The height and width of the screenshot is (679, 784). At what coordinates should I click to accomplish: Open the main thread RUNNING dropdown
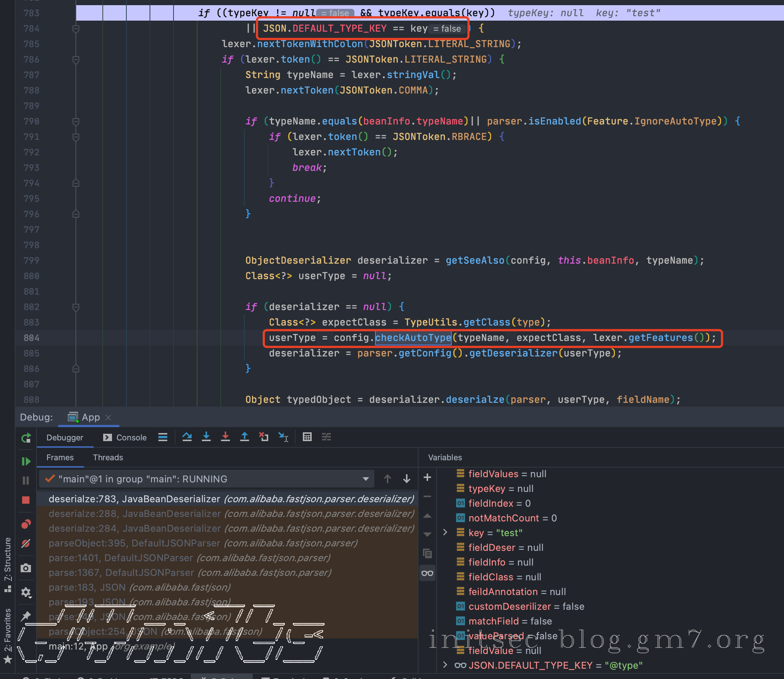click(365, 479)
